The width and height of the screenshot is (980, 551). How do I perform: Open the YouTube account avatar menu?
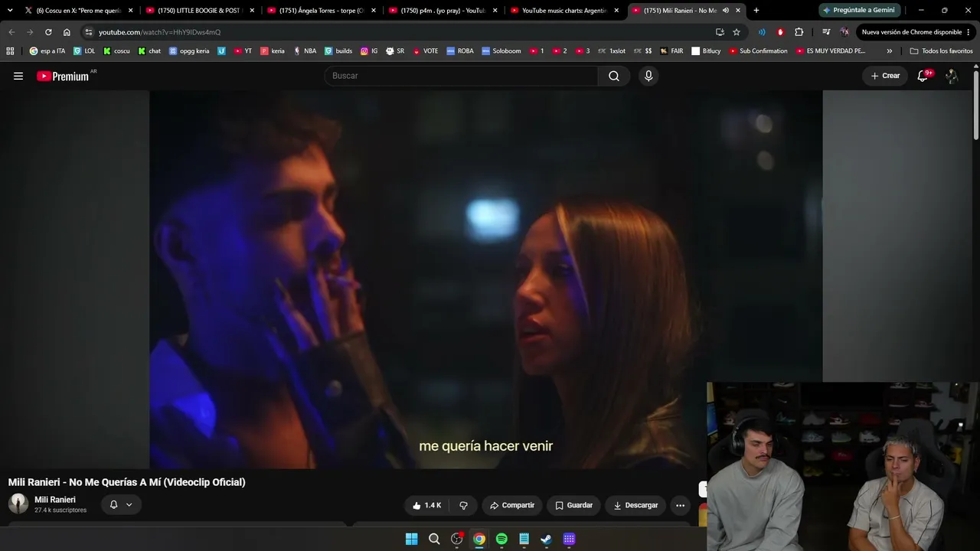point(952,76)
